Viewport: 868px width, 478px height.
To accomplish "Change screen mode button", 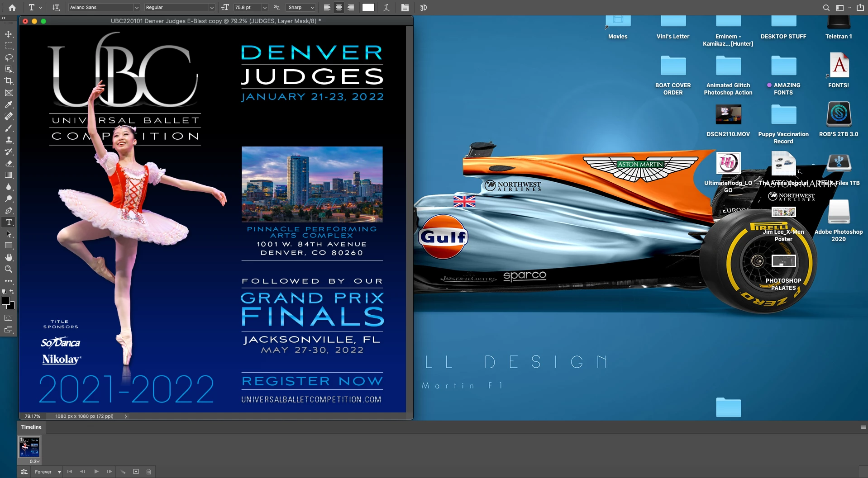I will pos(9,330).
